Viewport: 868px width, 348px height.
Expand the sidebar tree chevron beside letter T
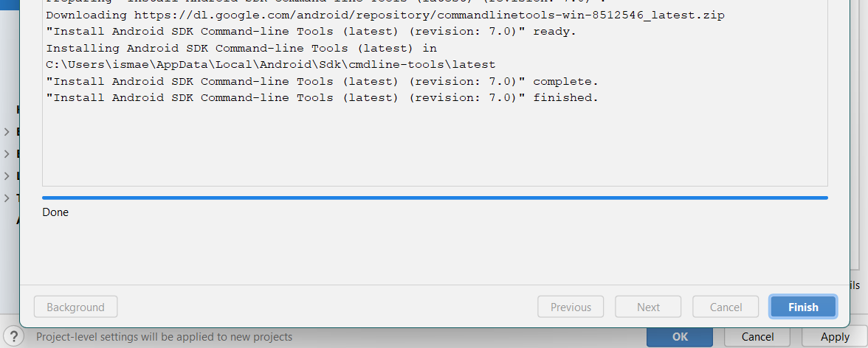click(7, 198)
